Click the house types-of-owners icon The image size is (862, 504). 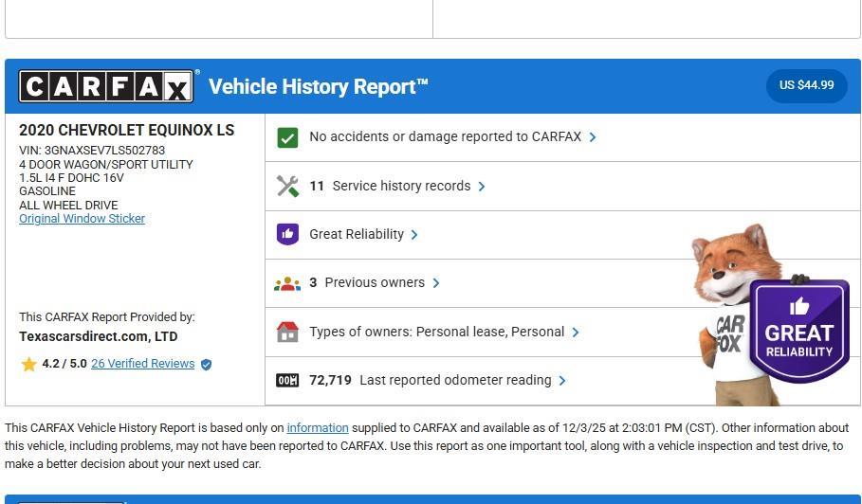[287, 332]
